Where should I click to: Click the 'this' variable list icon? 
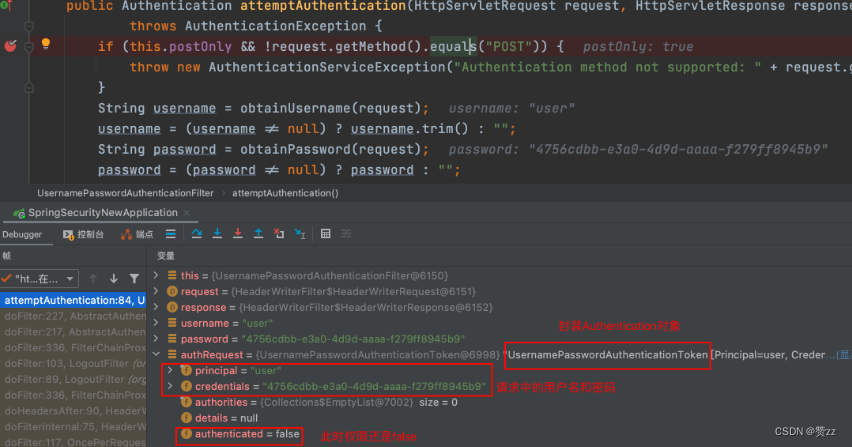(x=172, y=275)
